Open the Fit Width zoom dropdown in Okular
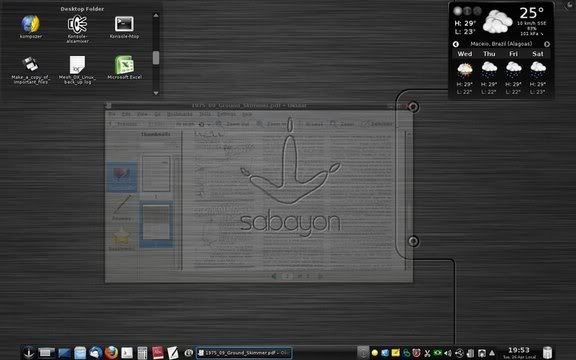The height and width of the screenshot is (360, 576). (x=192, y=124)
